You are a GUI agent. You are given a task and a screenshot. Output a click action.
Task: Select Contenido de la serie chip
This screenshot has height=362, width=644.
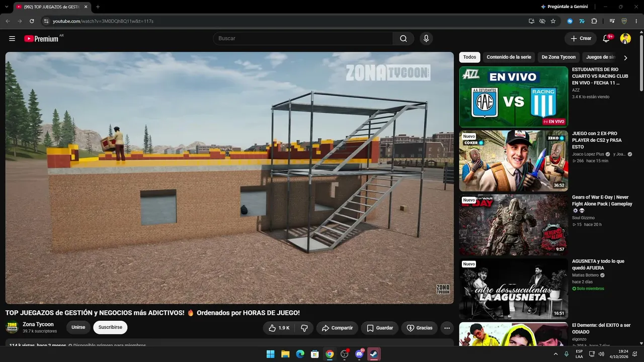click(509, 57)
